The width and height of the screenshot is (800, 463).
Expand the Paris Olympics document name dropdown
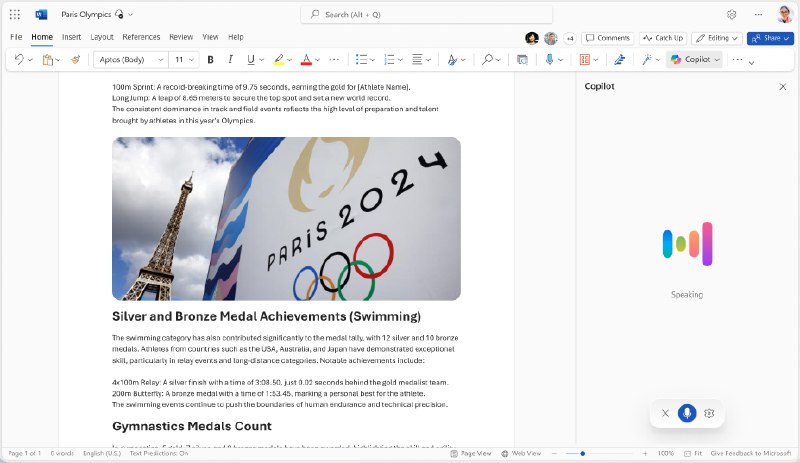[x=131, y=14]
